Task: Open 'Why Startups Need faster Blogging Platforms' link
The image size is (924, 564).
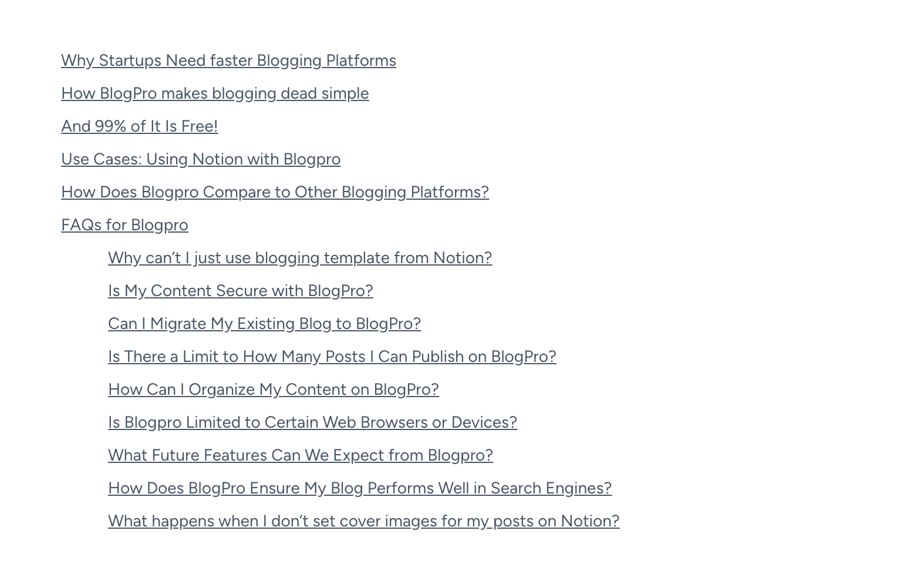Action: 228,61
